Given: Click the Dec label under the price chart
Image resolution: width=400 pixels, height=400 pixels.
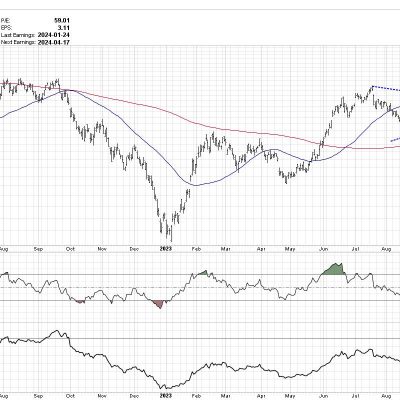Looking at the screenshot, I should click(134, 249).
